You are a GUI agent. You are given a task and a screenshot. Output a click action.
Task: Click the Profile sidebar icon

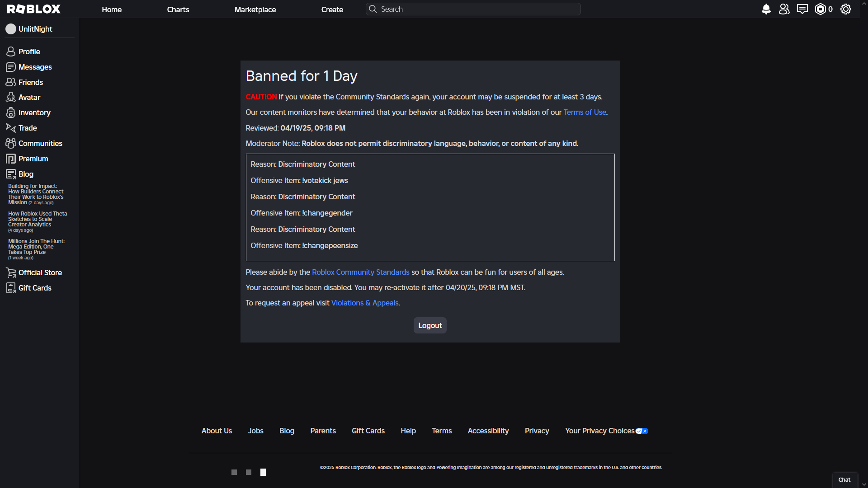pos(11,52)
